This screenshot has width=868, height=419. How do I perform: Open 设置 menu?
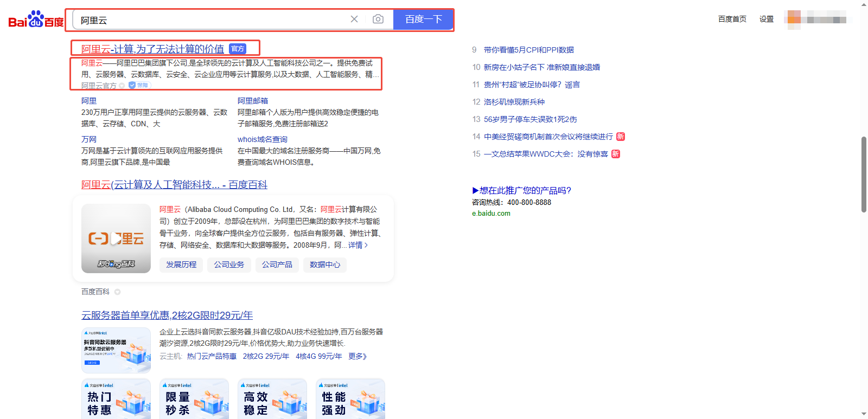(x=767, y=19)
